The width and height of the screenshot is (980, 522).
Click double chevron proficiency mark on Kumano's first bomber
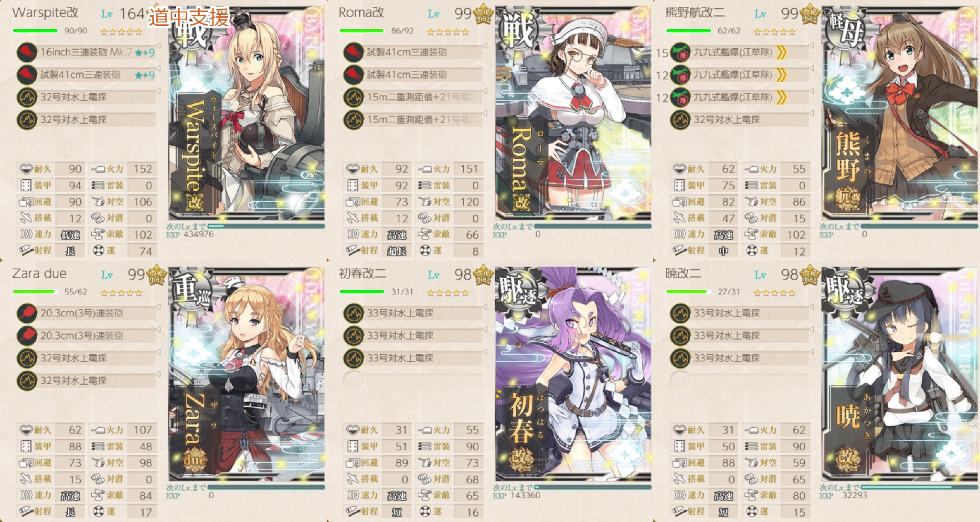[781, 52]
